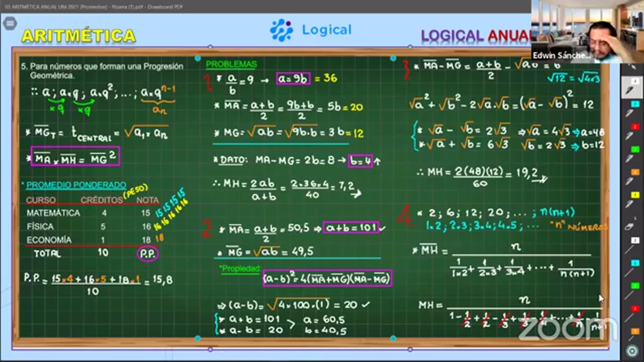The height and width of the screenshot is (362, 644).
Task: Click the 'PROMEDIO PONDERADO' heading
Action: pos(76,185)
